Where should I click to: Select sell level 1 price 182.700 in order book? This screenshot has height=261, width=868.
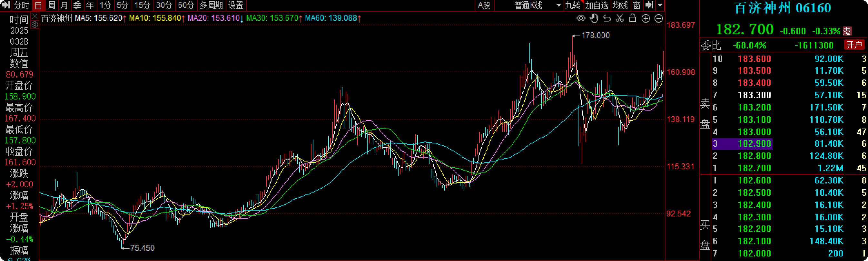[x=755, y=168]
